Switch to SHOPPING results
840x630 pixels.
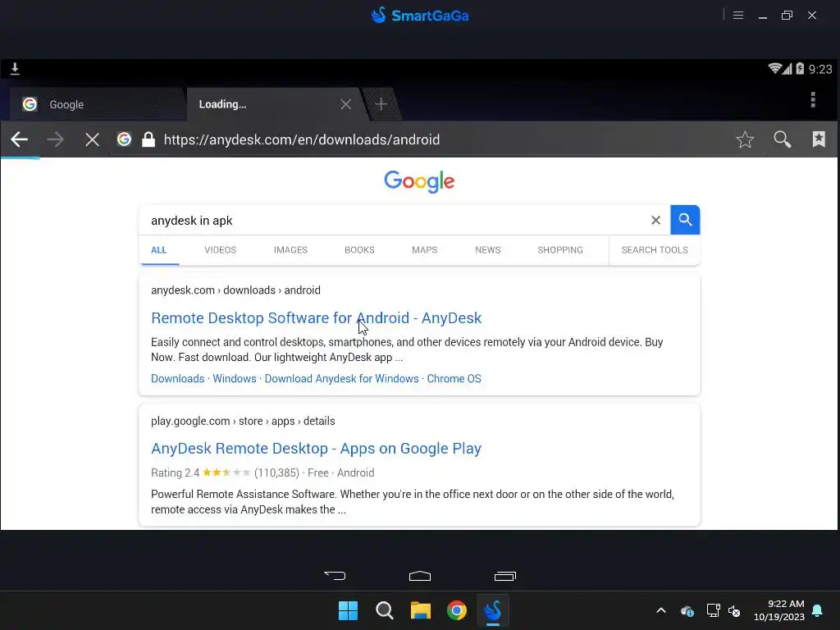559,250
